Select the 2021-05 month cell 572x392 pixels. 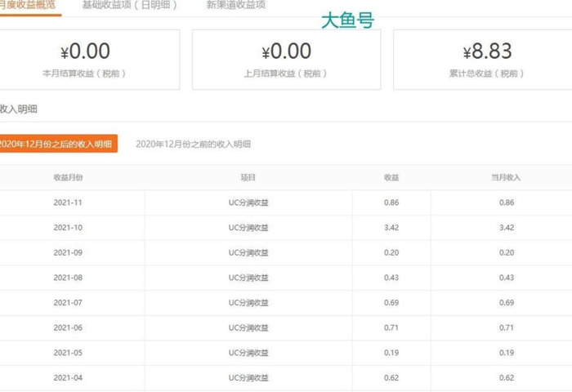click(x=68, y=353)
